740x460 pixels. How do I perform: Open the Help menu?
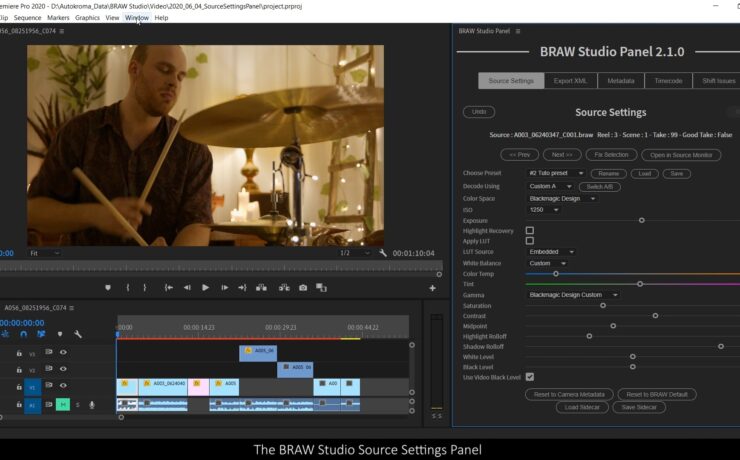[x=161, y=17]
